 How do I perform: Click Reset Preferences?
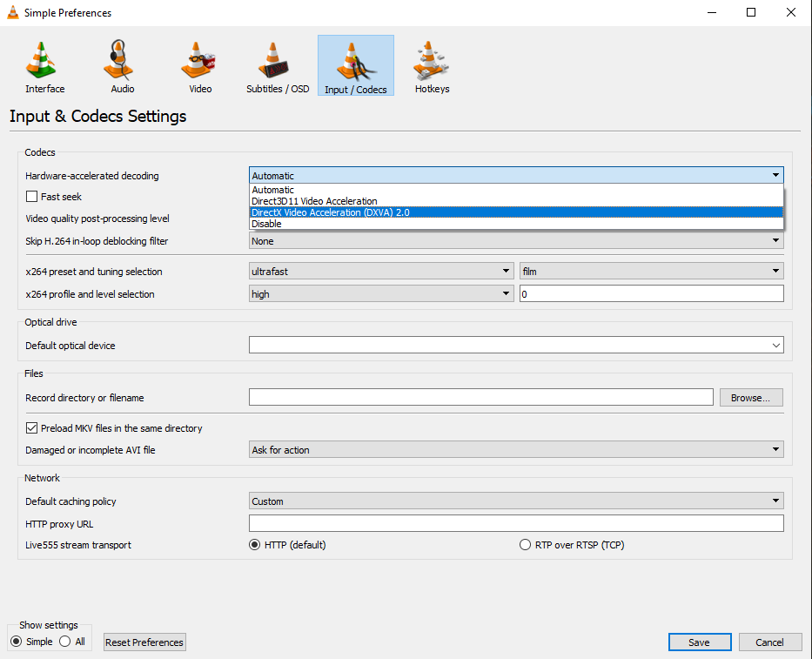point(144,642)
